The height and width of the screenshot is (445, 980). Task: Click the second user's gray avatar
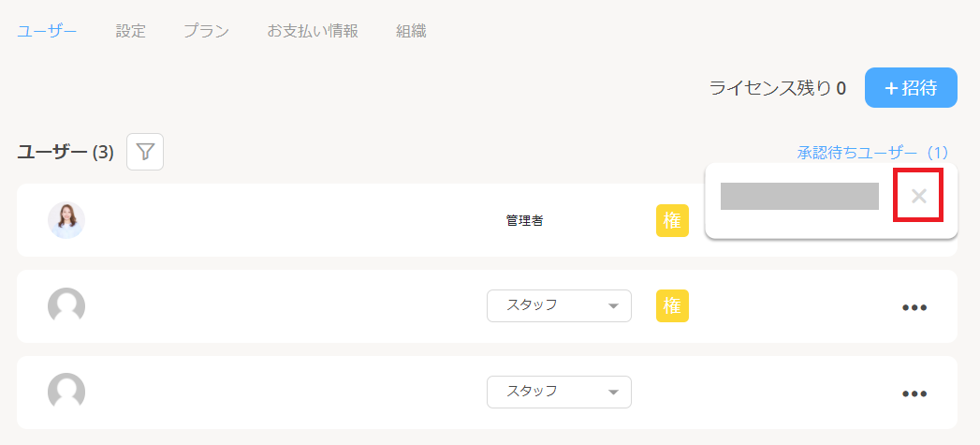[66, 306]
